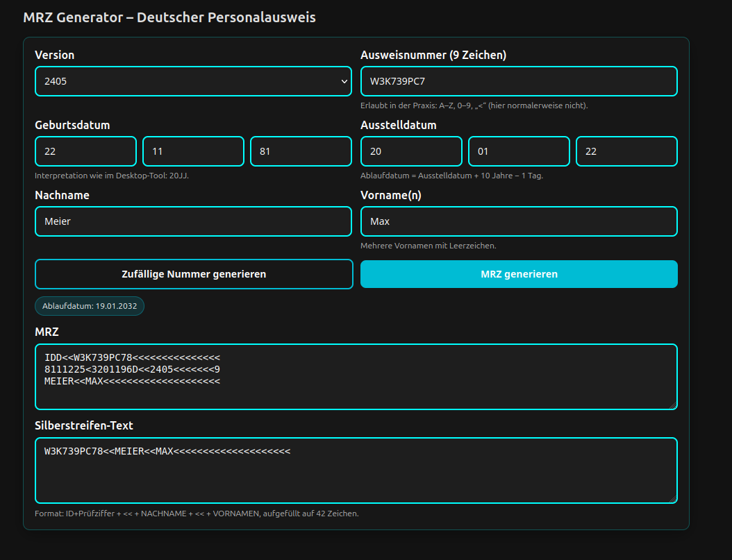Select the Ausstelldatum month field with 01
Image resolution: width=732 pixels, height=560 pixels.
519,151
